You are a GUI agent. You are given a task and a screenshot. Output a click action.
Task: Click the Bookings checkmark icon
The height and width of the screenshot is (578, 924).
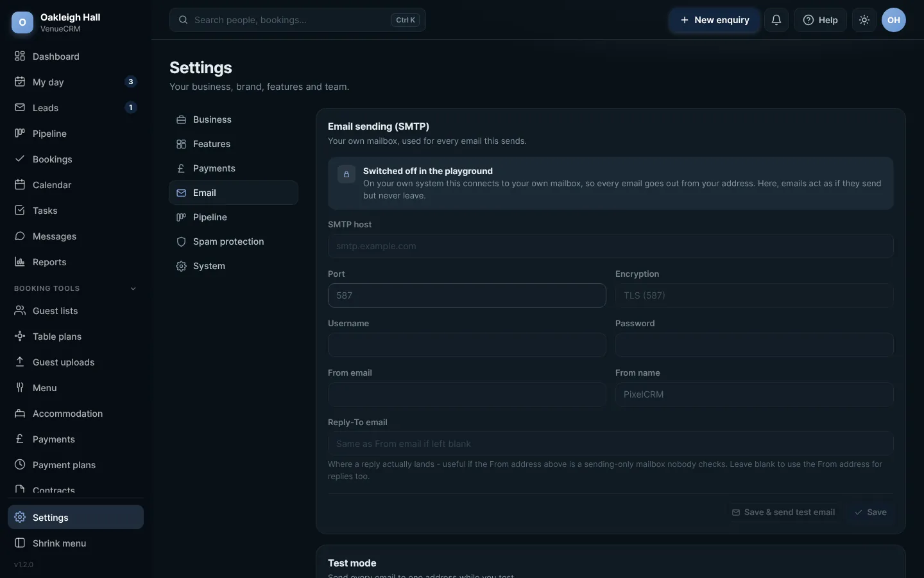point(20,159)
